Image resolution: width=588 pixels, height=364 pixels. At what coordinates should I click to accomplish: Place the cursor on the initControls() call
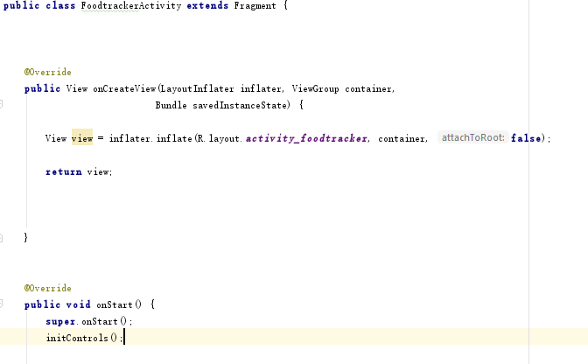[x=83, y=338]
